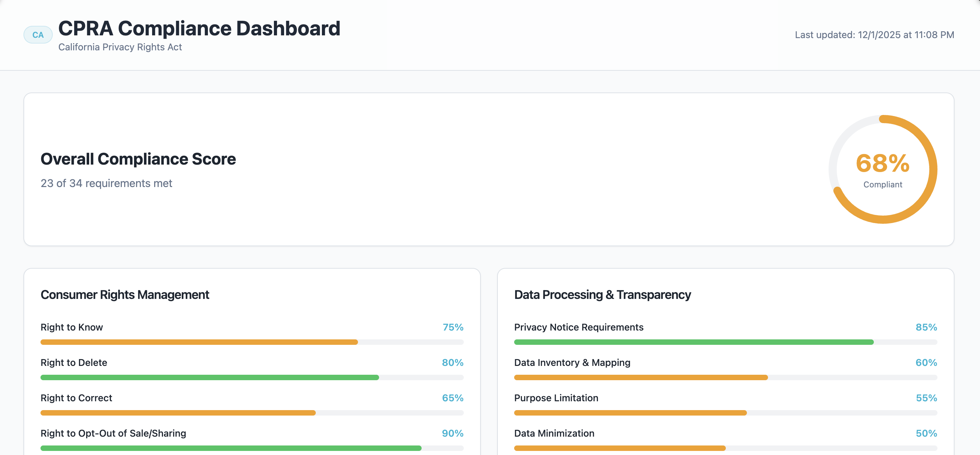This screenshot has width=980, height=455.
Task: Click the Overall Compliance Score heading
Action: [138, 159]
